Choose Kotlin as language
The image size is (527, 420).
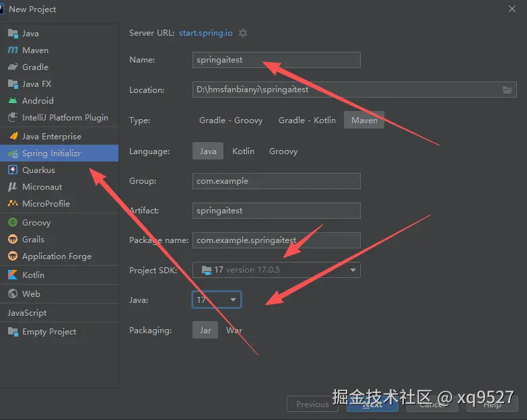point(244,151)
